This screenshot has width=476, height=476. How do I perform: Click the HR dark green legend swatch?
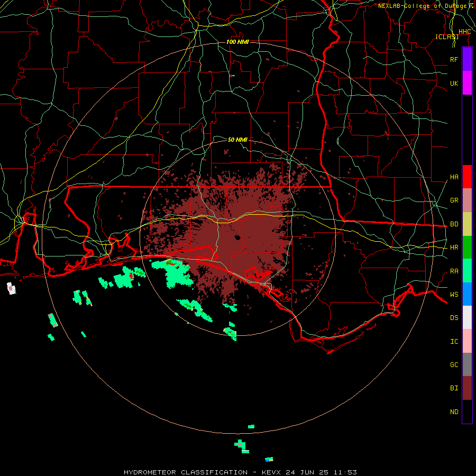(x=467, y=248)
